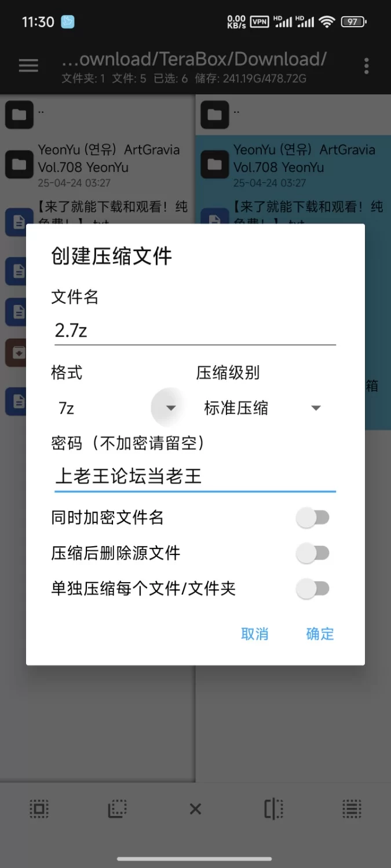Select the YeonYu folder icon in left pane

pyautogui.click(x=19, y=164)
